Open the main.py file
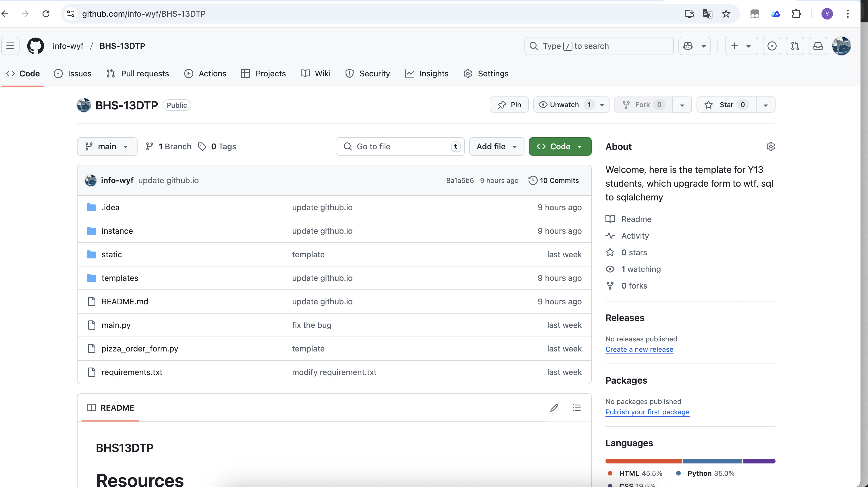Image resolution: width=868 pixels, height=487 pixels. (x=116, y=325)
